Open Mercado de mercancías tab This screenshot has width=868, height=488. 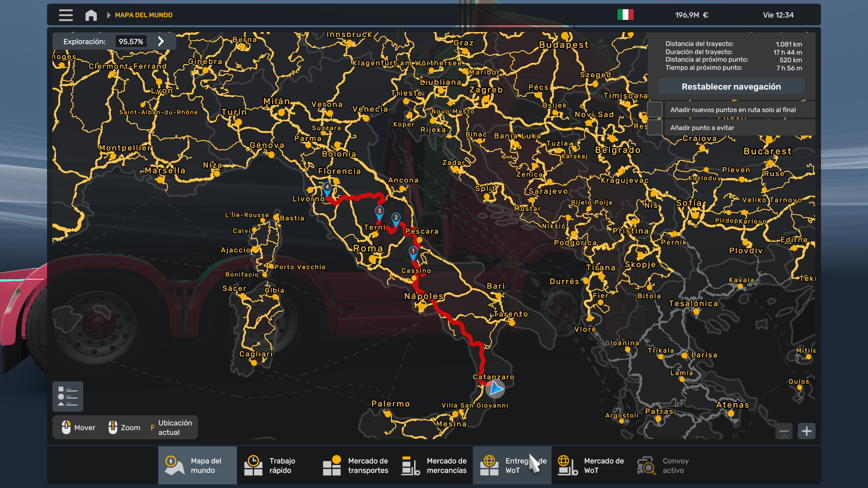click(x=434, y=465)
